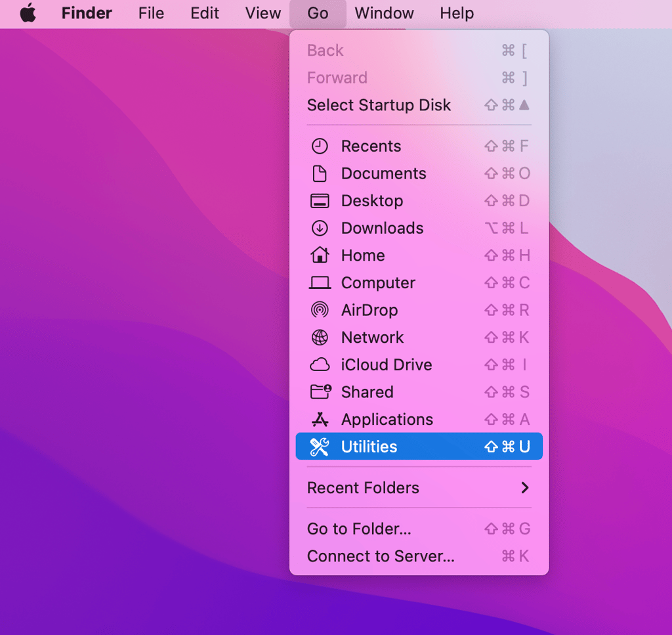Screen dimensions: 672x635
Task: Click the Computer laptop icon
Action: [320, 283]
